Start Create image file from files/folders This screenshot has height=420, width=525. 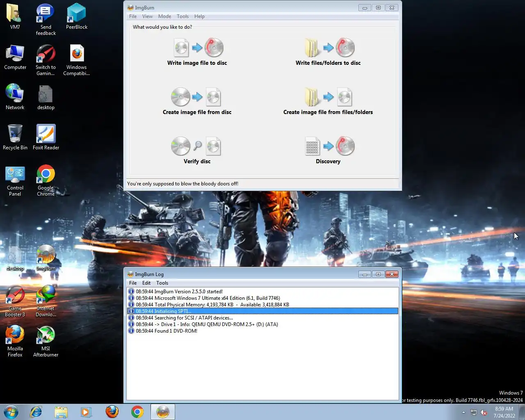pyautogui.click(x=328, y=97)
